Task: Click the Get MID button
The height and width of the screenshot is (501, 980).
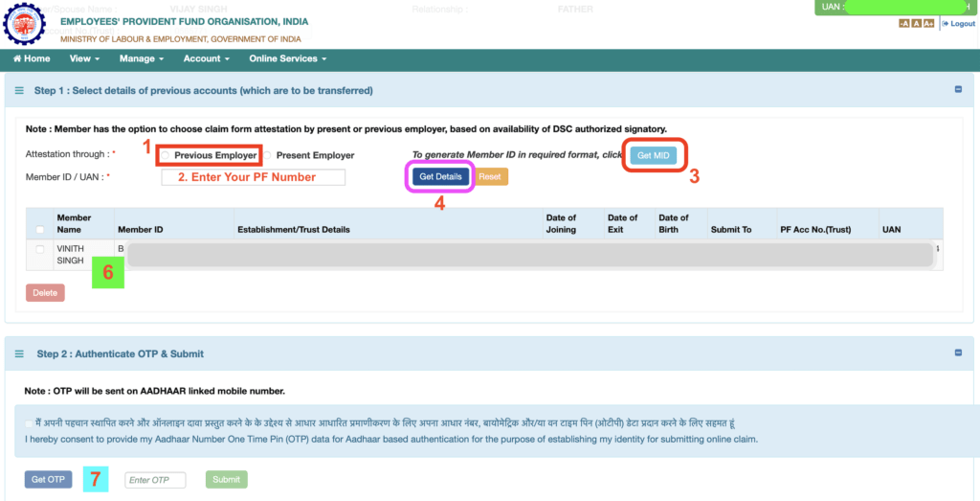Action: click(653, 156)
